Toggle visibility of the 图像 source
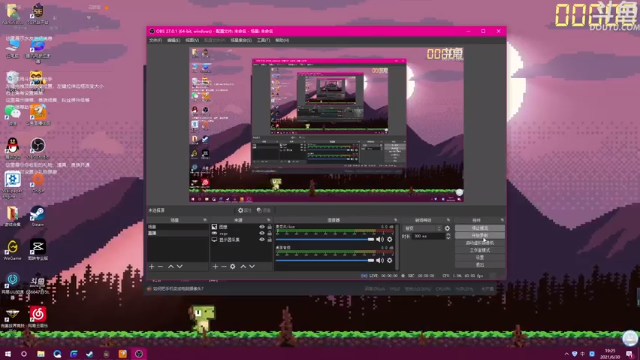This screenshot has width=640, height=360. coord(262,227)
